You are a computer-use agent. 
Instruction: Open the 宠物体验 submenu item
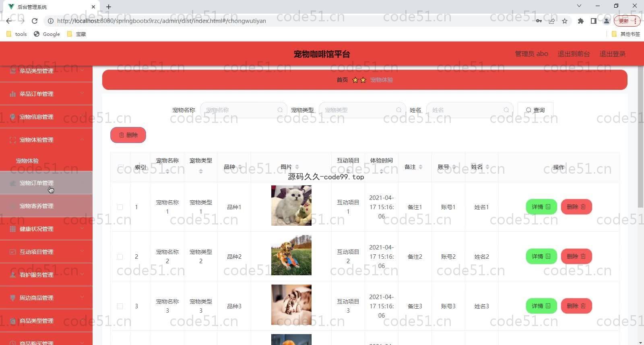tap(46, 161)
